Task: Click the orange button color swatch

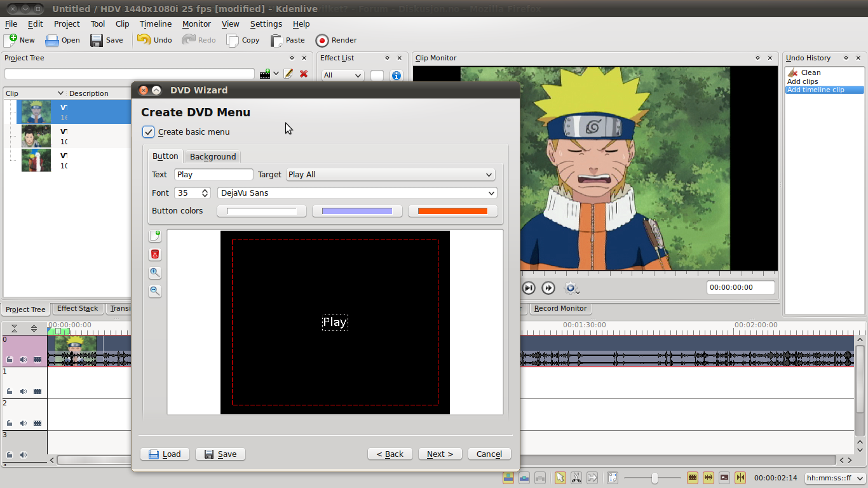Action: (452, 211)
